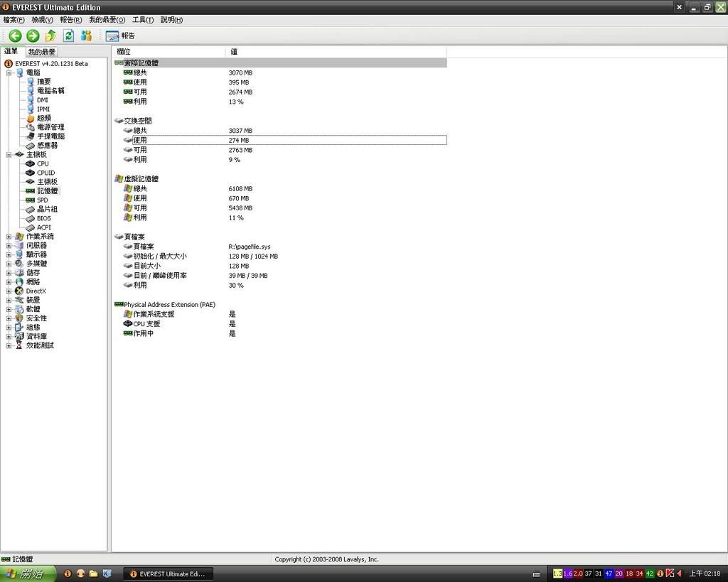The width and height of the screenshot is (728, 582).
Task: Open the 晶片組 chipset page
Action: [48, 209]
